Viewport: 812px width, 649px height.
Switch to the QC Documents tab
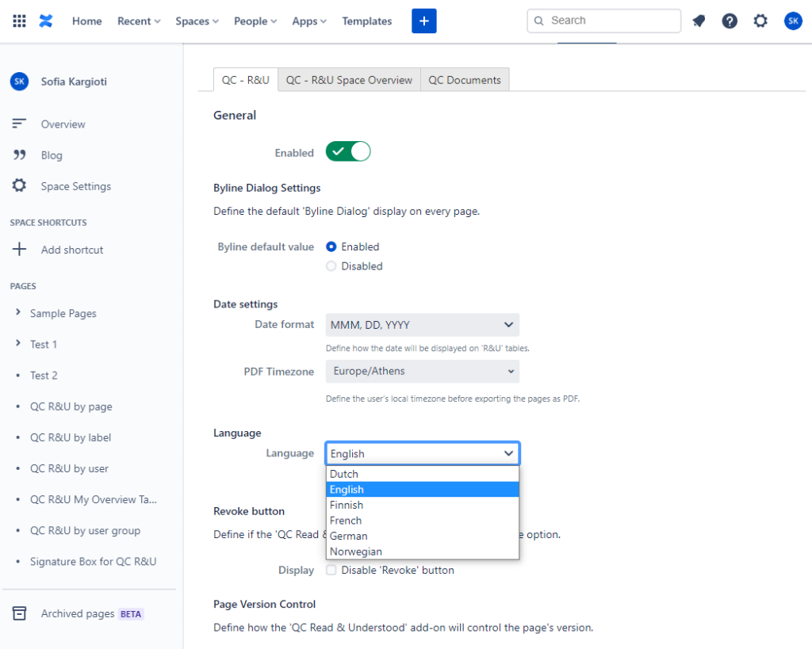[x=465, y=80]
